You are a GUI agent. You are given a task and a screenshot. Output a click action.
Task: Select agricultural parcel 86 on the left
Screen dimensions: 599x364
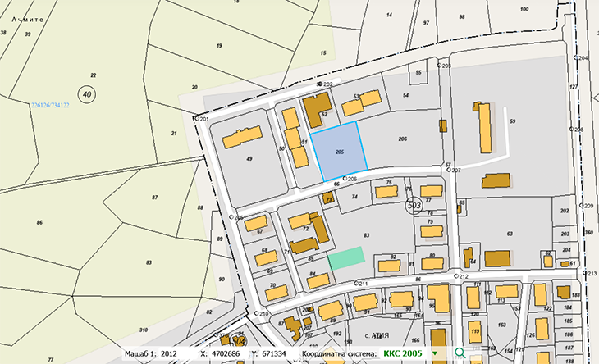click(x=37, y=223)
